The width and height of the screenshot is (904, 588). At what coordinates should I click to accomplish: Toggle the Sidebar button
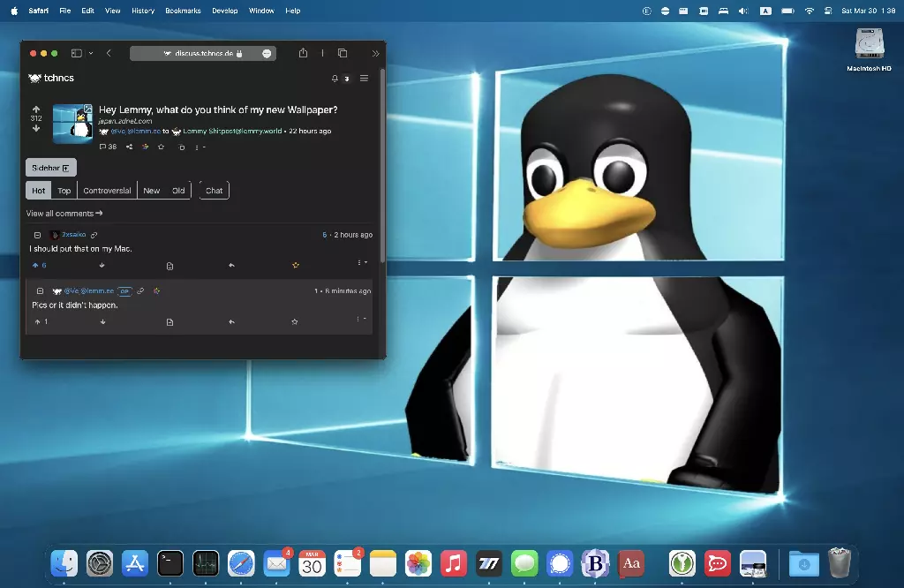tap(50, 168)
